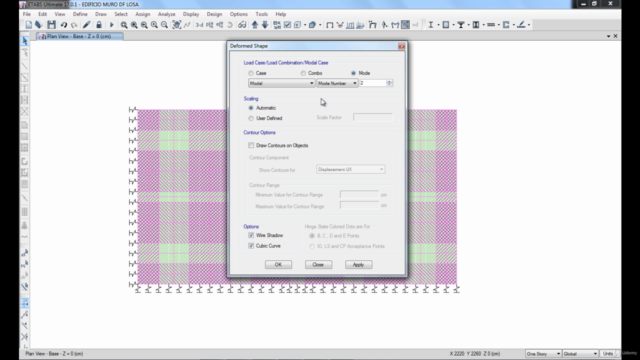Click the New Model icon
Image resolution: width=640 pixels, height=360 pixels.
(x=29, y=25)
